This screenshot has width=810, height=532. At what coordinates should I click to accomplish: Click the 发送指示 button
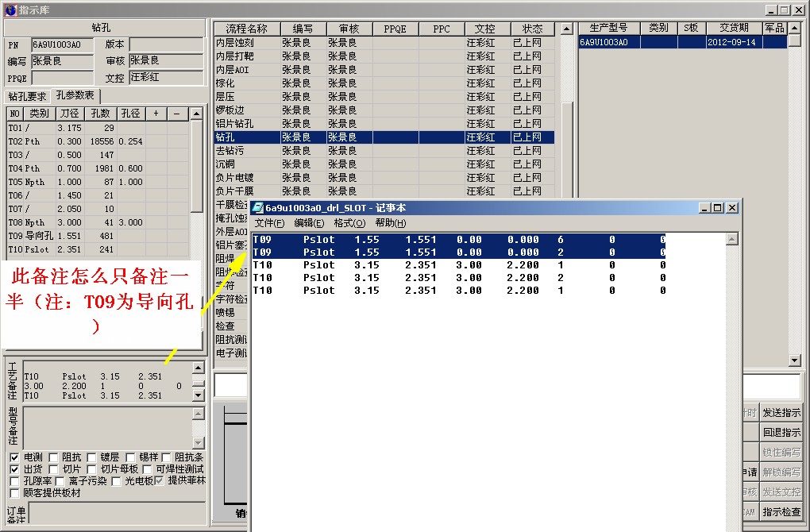click(x=781, y=413)
